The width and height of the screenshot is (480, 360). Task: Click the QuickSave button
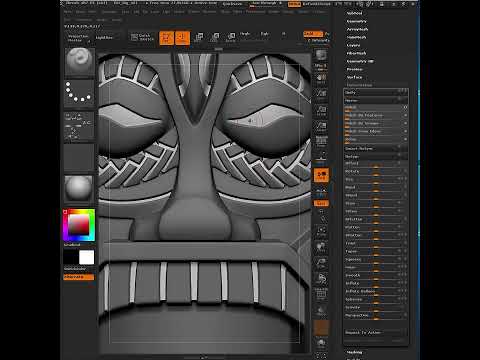point(232,4)
